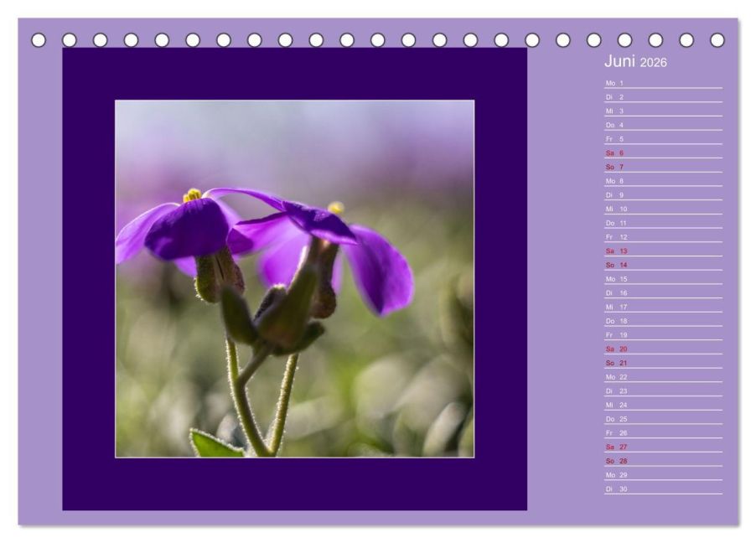Click the Sa 20 date entry
This screenshot has height=543, width=756.
(x=616, y=349)
